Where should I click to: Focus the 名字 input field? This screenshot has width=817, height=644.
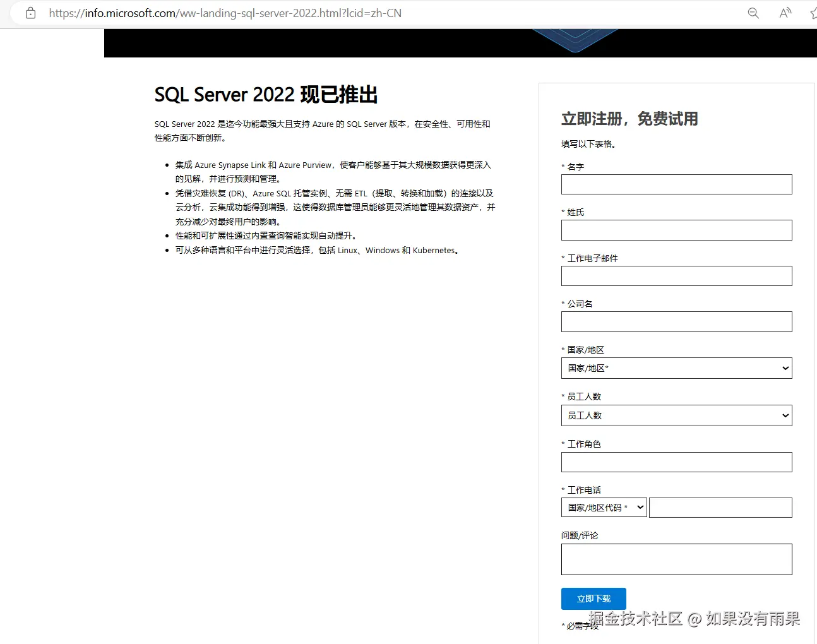tap(676, 184)
